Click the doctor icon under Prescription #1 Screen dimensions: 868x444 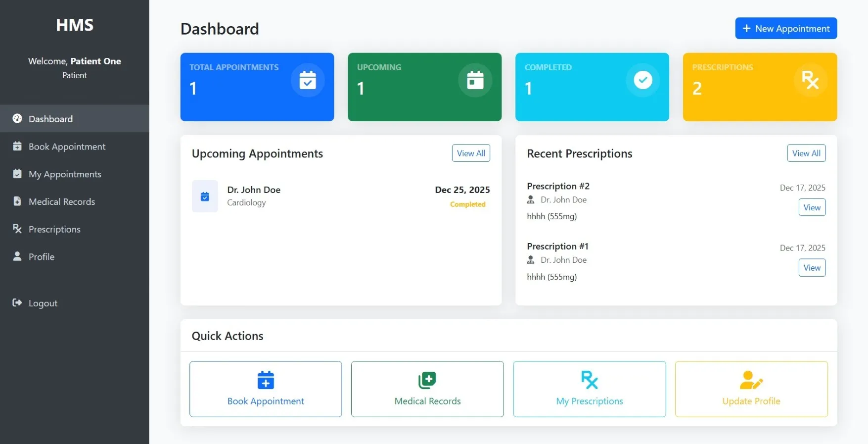pyautogui.click(x=531, y=260)
